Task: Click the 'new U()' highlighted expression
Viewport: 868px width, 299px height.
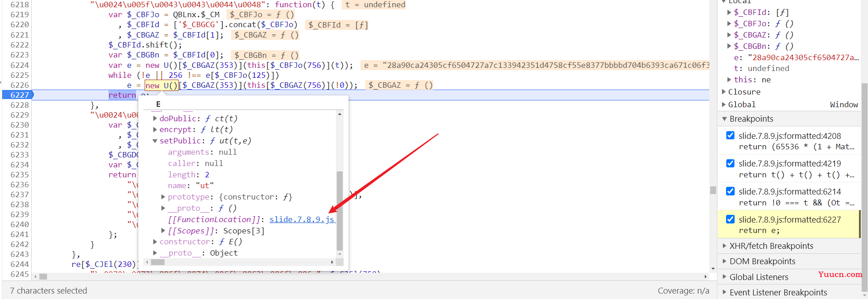Action: pyautogui.click(x=161, y=85)
